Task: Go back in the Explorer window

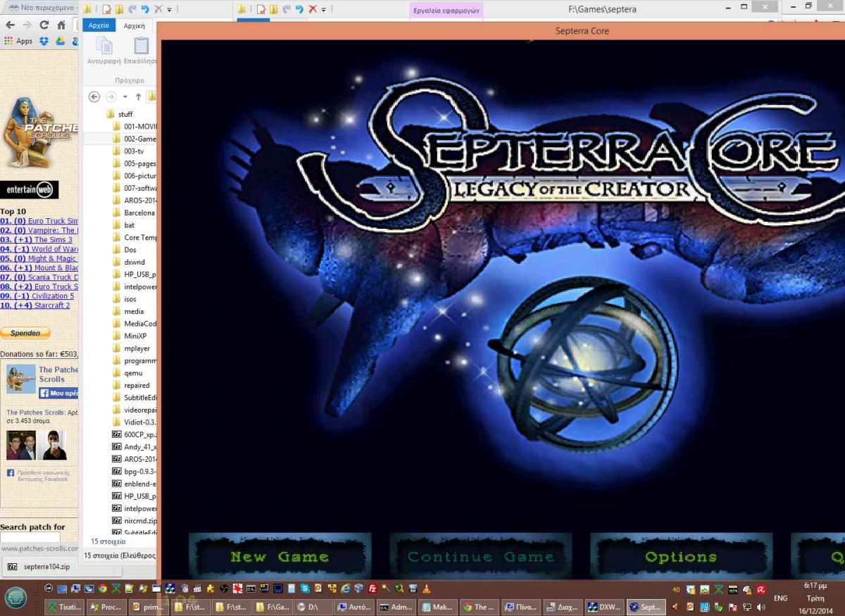Action: pos(94,96)
